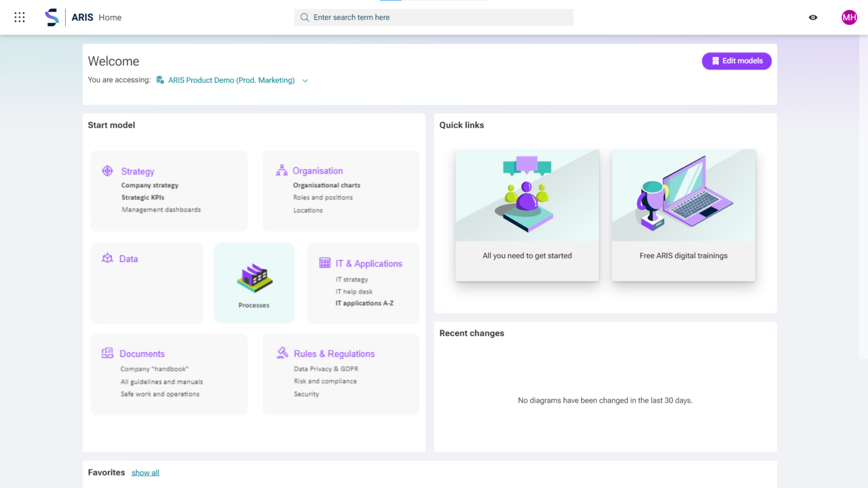Go to Home in header

(110, 18)
